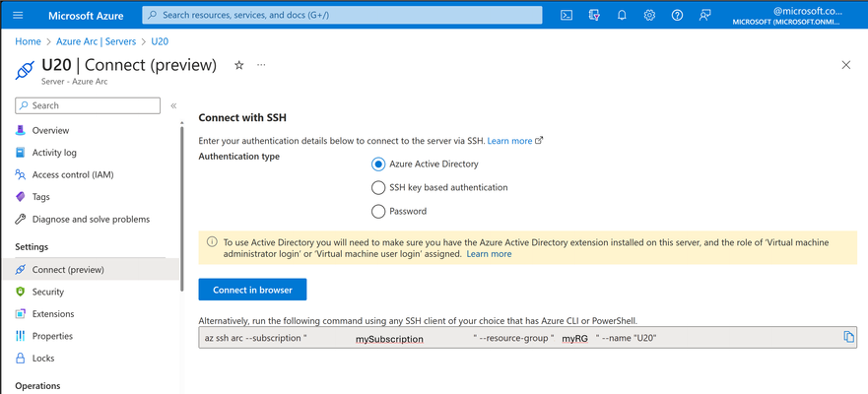The width and height of the screenshot is (868, 394).
Task: Open the portal settings gear
Action: point(649,15)
